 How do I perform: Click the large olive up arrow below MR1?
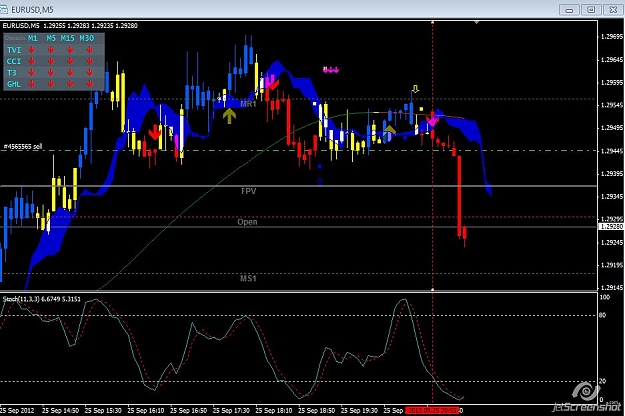click(229, 116)
